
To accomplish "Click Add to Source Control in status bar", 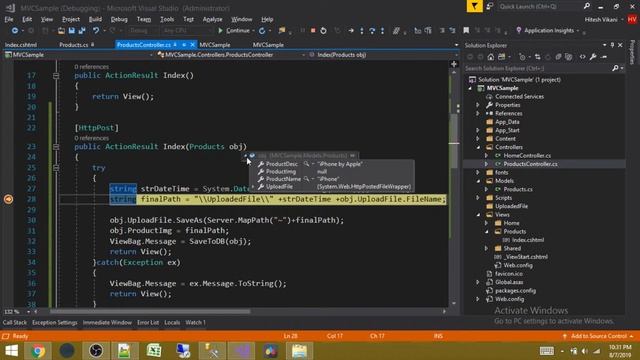I will [598, 336].
